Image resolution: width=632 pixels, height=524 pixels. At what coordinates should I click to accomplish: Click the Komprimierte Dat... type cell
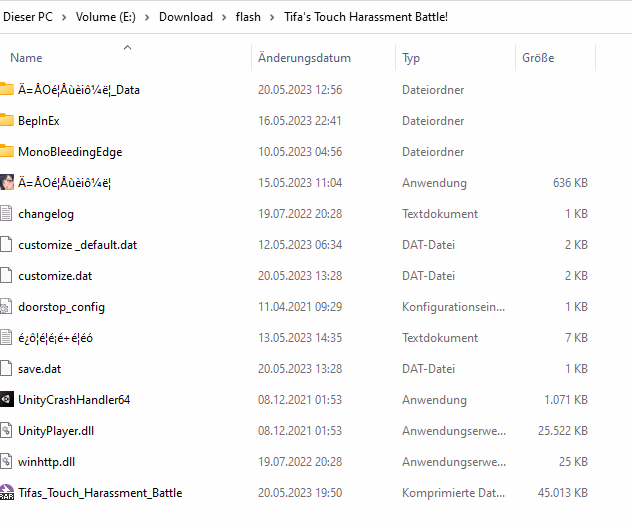pyautogui.click(x=453, y=493)
